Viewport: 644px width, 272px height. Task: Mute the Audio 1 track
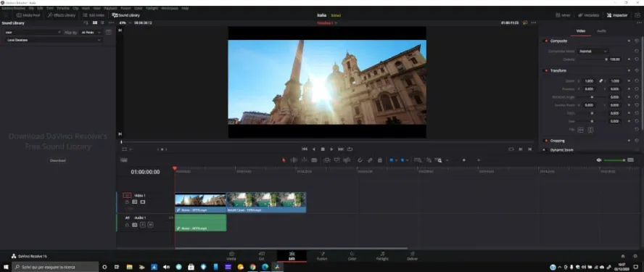150,225
